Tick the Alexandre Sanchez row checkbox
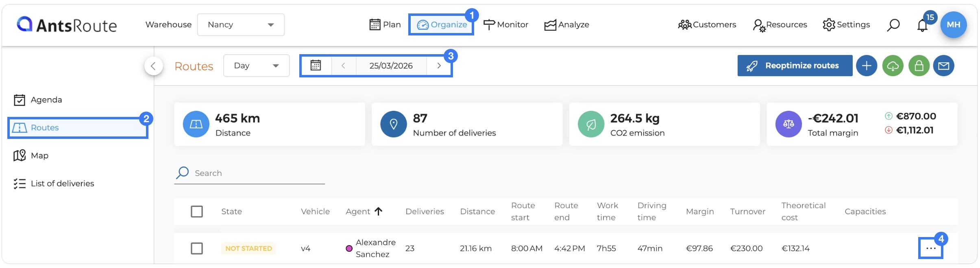The height and width of the screenshot is (268, 980). tap(197, 248)
